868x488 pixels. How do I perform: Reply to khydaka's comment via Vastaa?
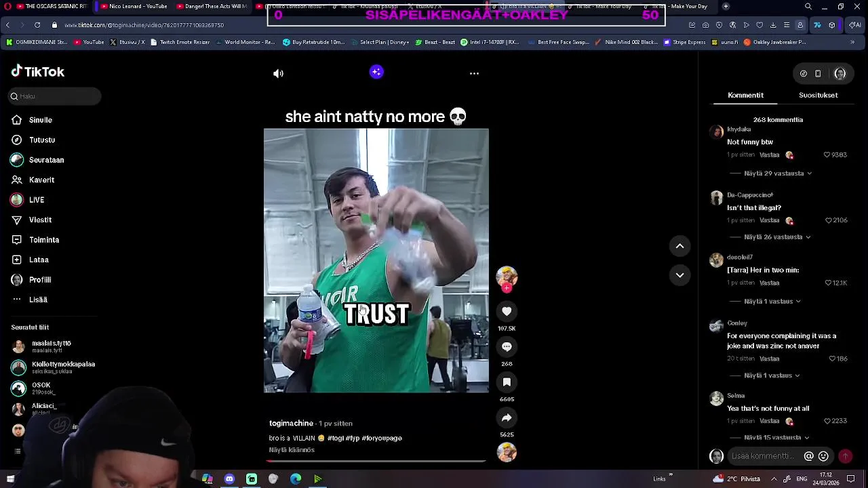(769, 155)
